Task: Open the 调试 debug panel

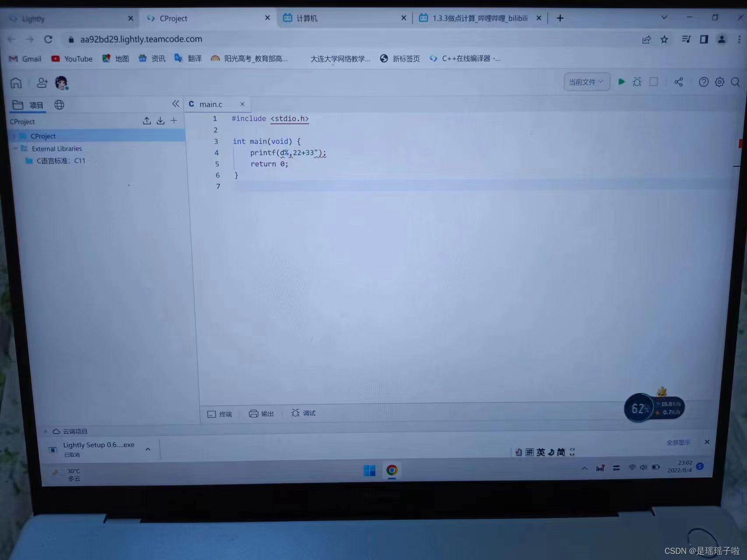Action: click(303, 413)
